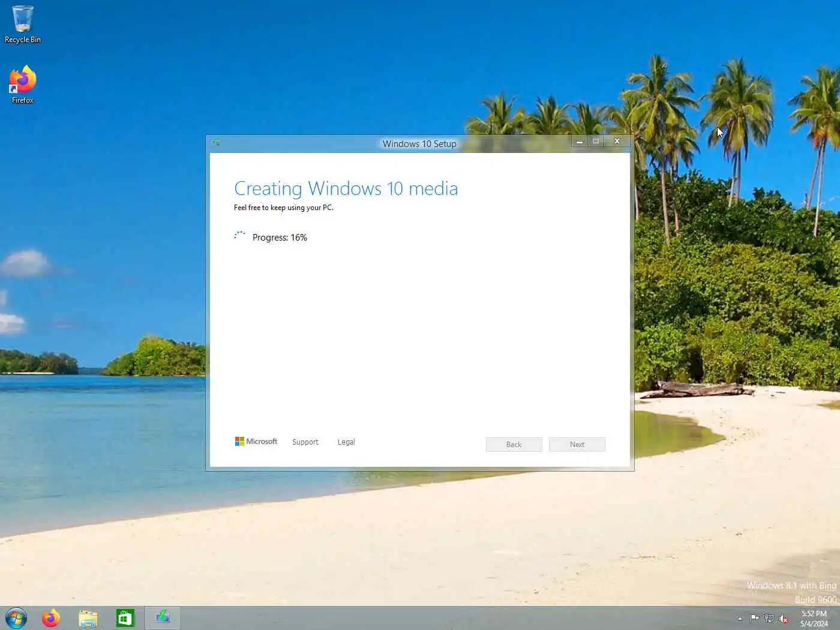Show hidden tray icons arrow
Viewport: 840px width, 630px height.
[x=740, y=619]
